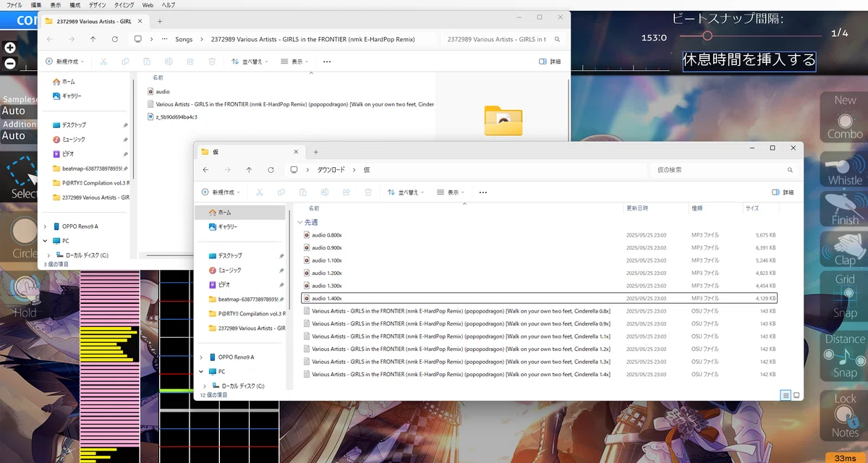This screenshot has width=868, height=463.
Task: Click 休息時間を挿入する button
Action: (749, 60)
